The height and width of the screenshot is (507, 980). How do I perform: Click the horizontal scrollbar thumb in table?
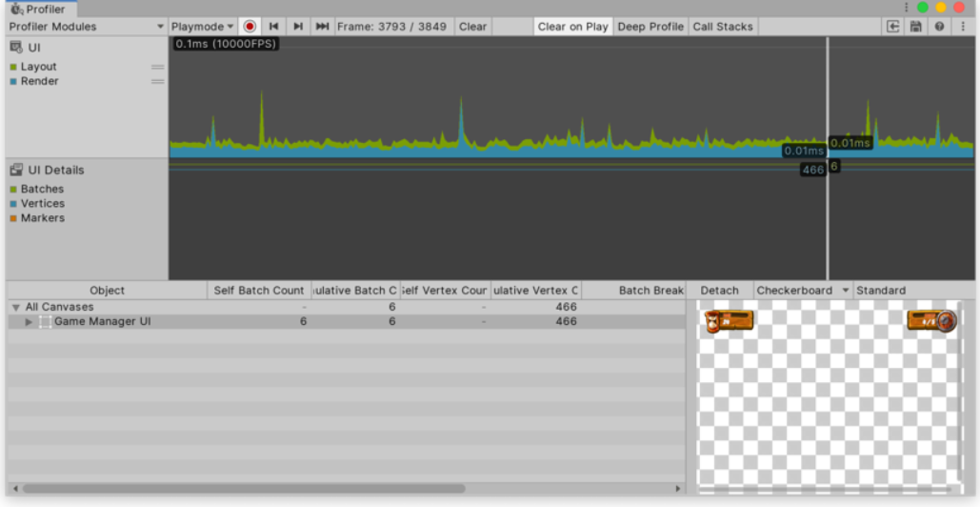click(244, 488)
